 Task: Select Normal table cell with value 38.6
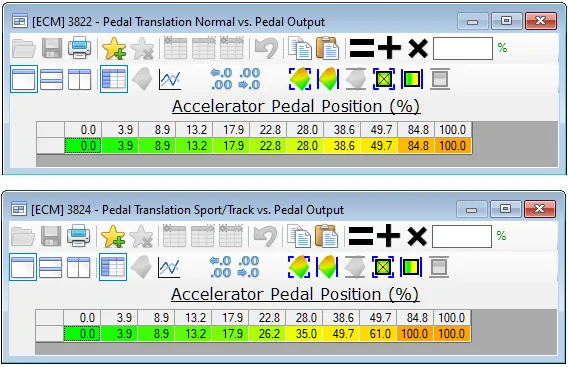click(342, 146)
